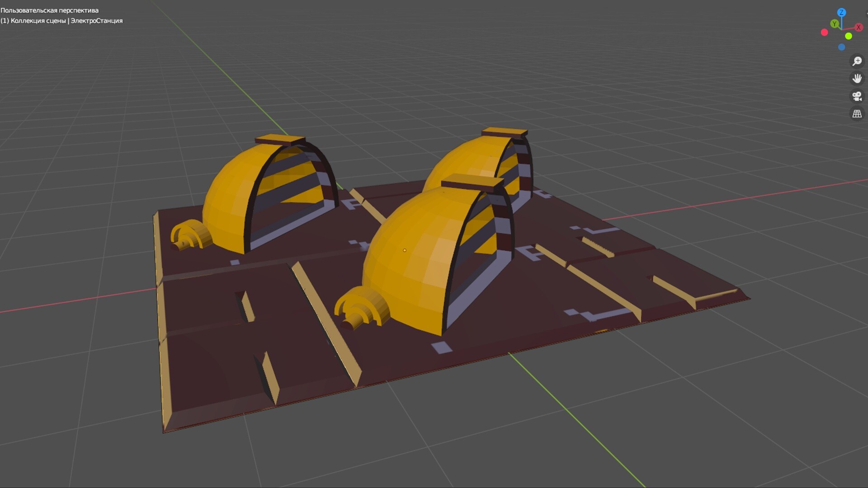The image size is (868, 488).
Task: Toggle perspective/orthographic grid icon
Action: click(x=857, y=114)
